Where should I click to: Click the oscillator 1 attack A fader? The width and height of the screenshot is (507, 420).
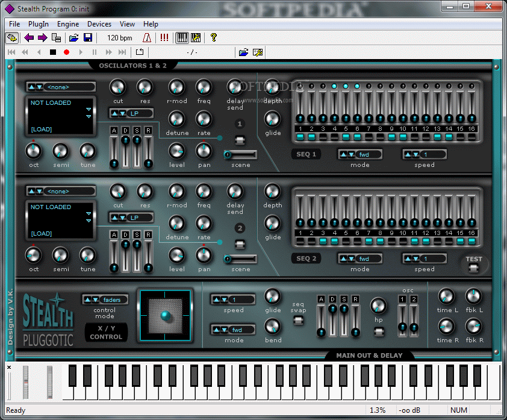point(114,151)
